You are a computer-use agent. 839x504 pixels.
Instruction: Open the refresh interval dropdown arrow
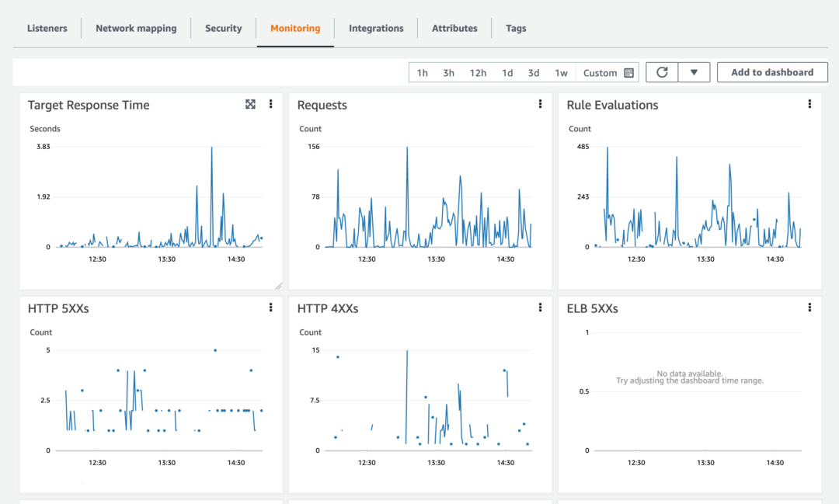coord(695,71)
